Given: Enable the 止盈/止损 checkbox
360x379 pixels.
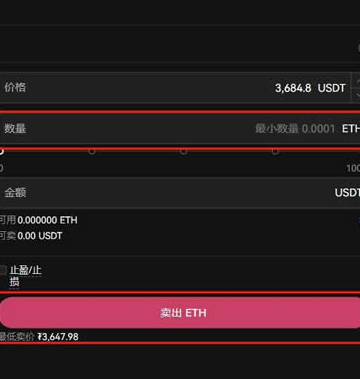Looking at the screenshot, I should 3,270.
